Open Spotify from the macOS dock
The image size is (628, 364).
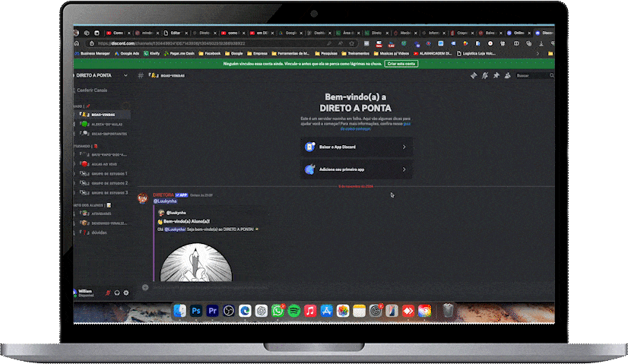(x=294, y=310)
